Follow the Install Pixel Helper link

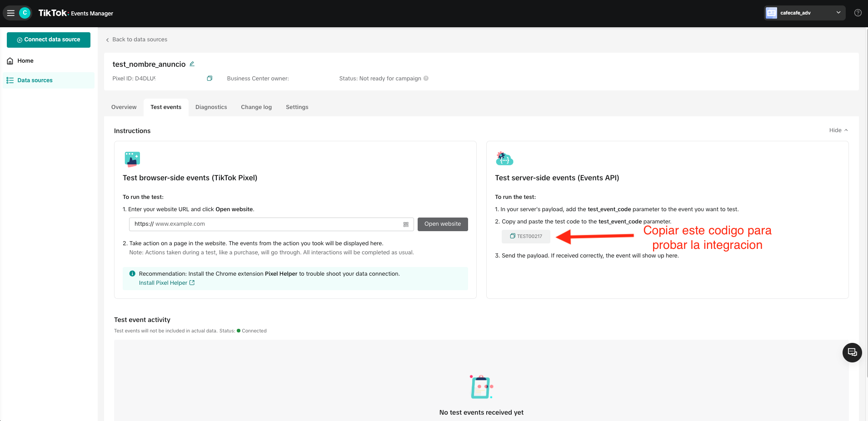tap(167, 283)
